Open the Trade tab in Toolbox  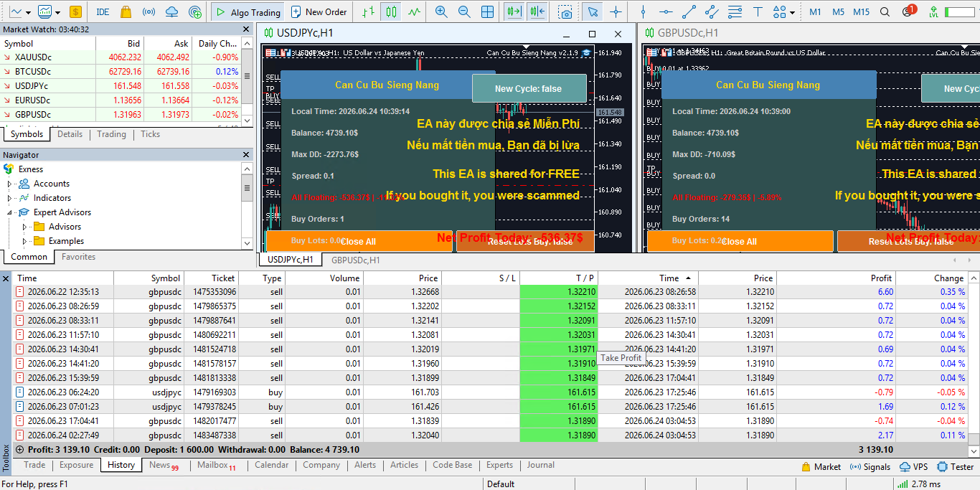[x=34, y=465]
